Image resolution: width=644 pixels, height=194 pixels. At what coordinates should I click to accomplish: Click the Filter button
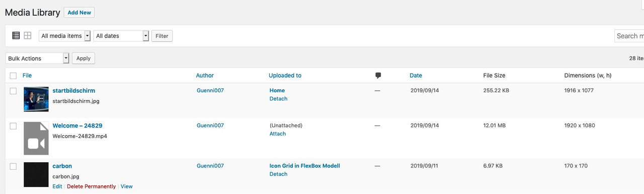pyautogui.click(x=162, y=36)
